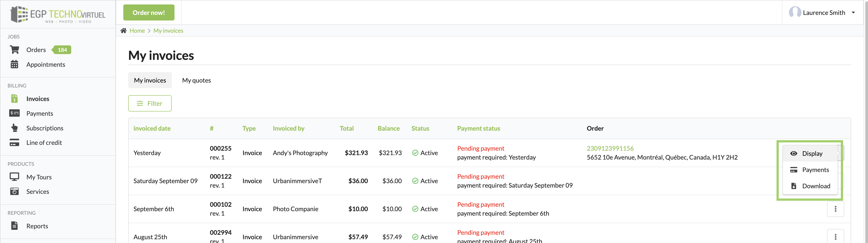
Task: Open the Laurence Smith account dropdown
Action: [823, 12]
